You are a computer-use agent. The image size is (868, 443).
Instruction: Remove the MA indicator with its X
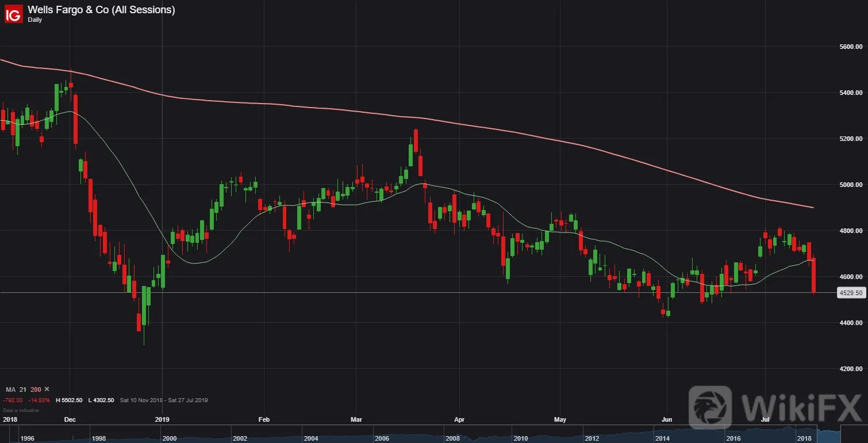pyautogui.click(x=47, y=389)
